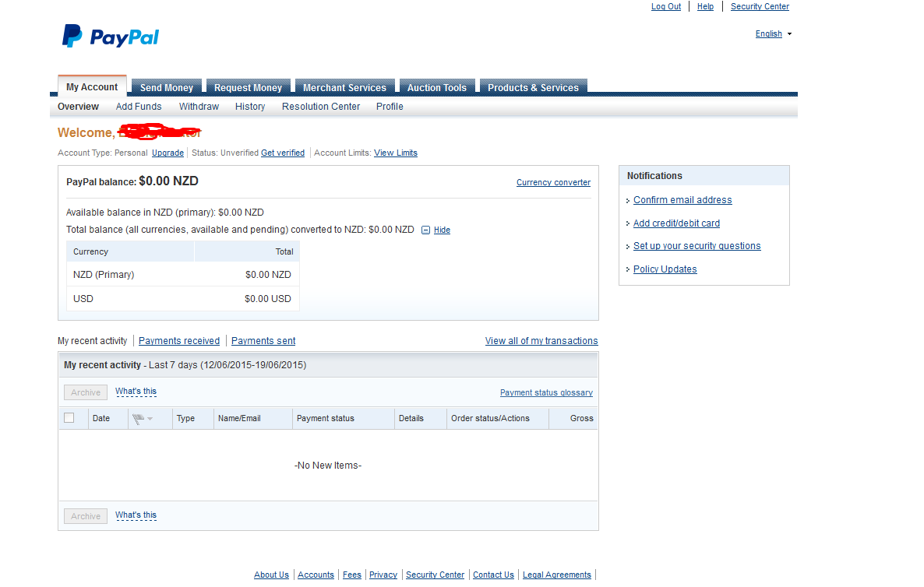Open Auction Tools tab
Screen dimensions: 924x587
click(436, 87)
